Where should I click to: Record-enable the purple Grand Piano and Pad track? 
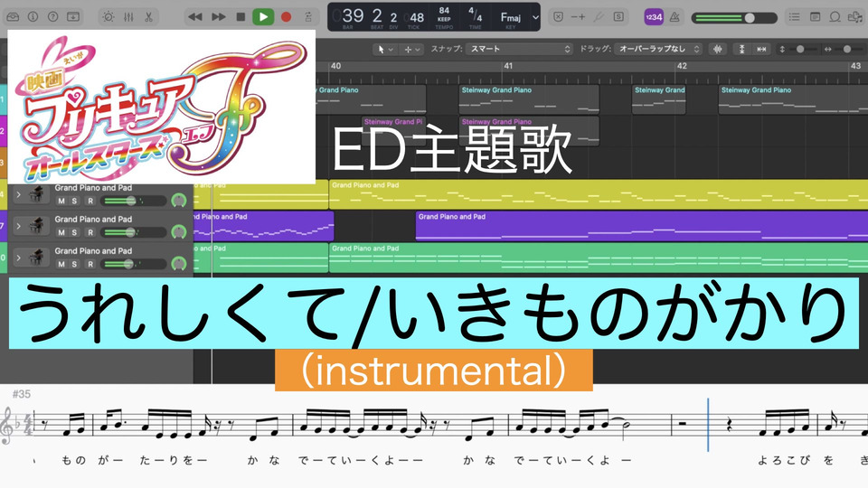point(90,232)
